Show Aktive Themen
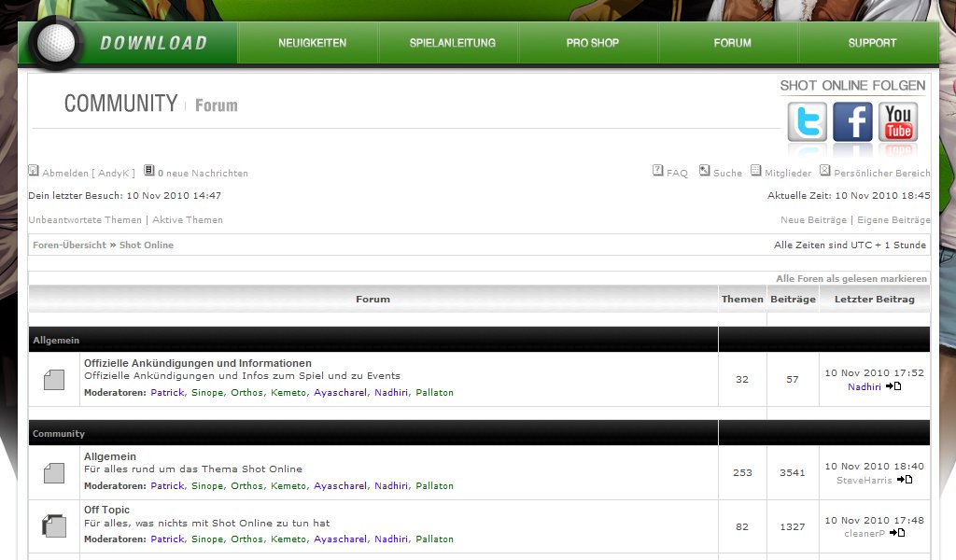This screenshot has height=560, width=956. tap(187, 220)
